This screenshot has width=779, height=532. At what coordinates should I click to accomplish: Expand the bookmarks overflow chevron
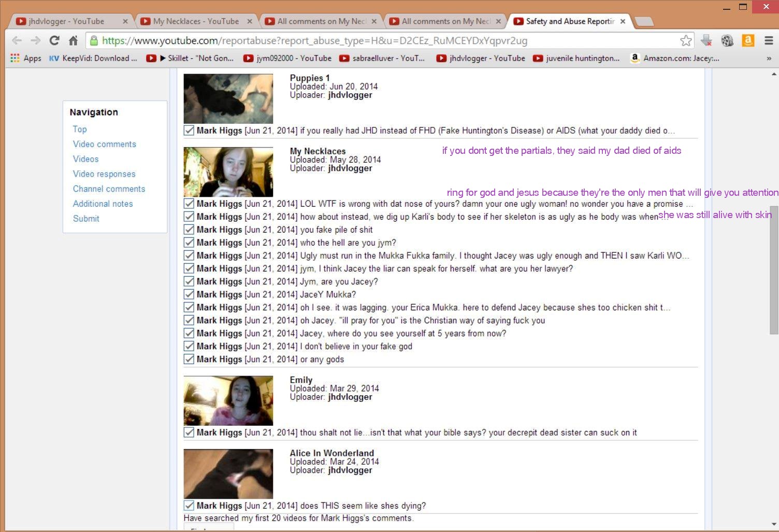coord(769,58)
